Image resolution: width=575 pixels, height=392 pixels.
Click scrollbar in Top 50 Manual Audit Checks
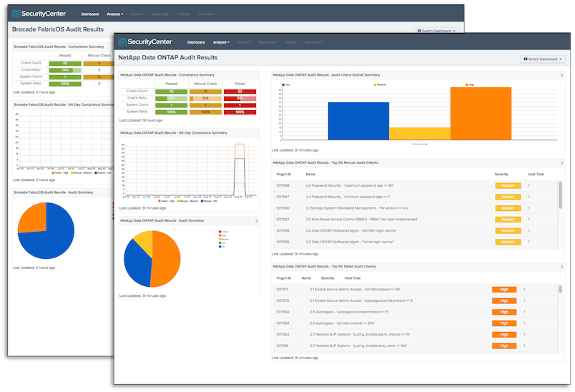point(560,195)
